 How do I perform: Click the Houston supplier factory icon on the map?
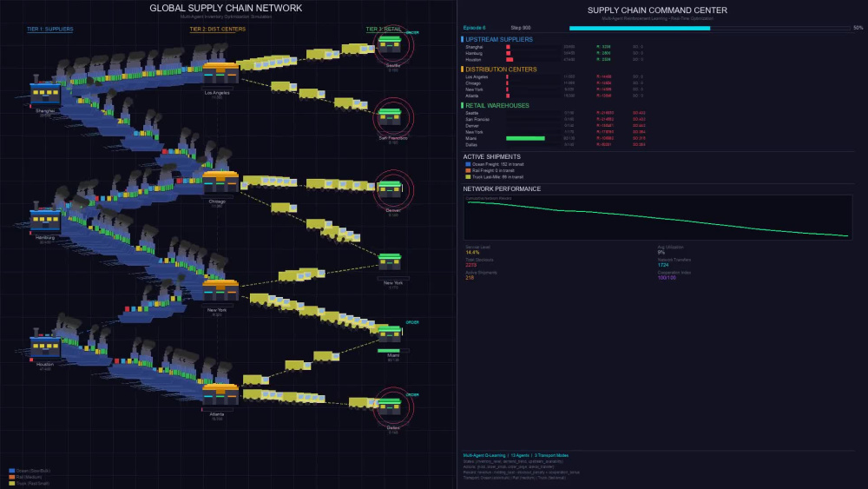tap(45, 345)
